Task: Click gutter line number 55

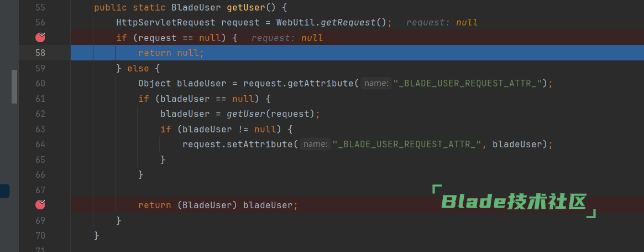Action: pos(40,8)
